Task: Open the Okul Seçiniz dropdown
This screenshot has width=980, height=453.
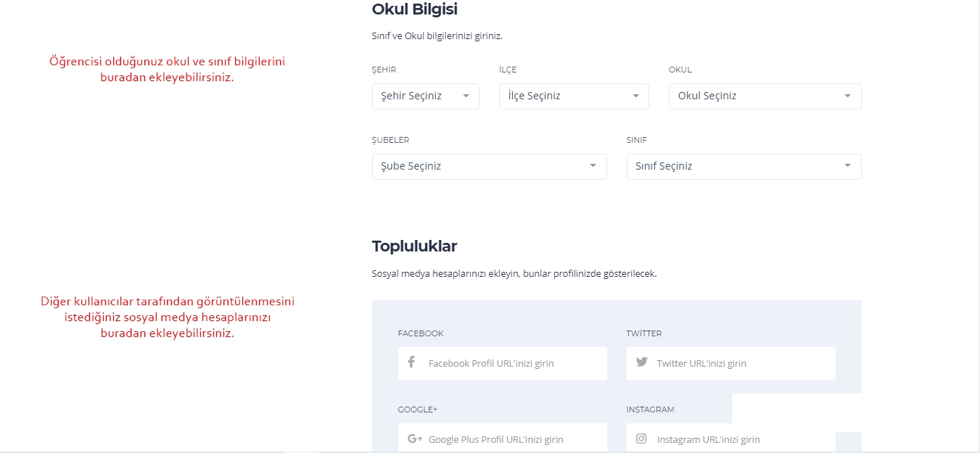Action: pyautogui.click(x=765, y=96)
